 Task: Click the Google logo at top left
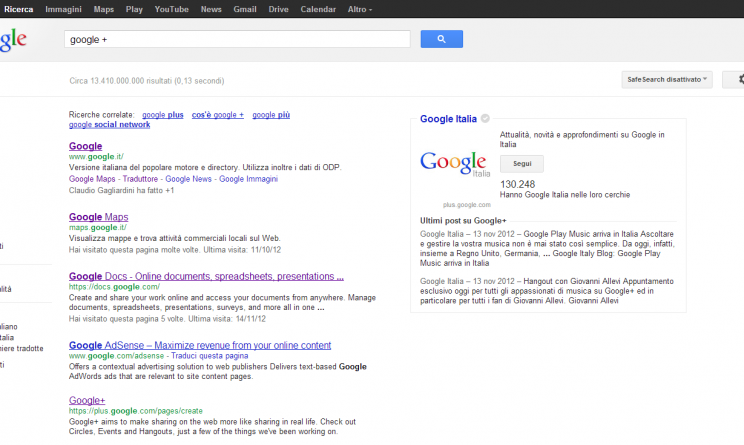click(x=13, y=39)
